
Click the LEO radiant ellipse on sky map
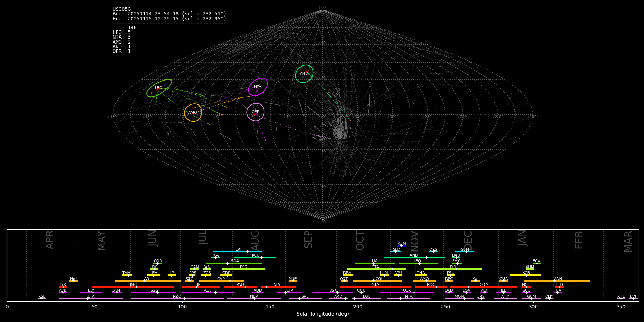(159, 88)
